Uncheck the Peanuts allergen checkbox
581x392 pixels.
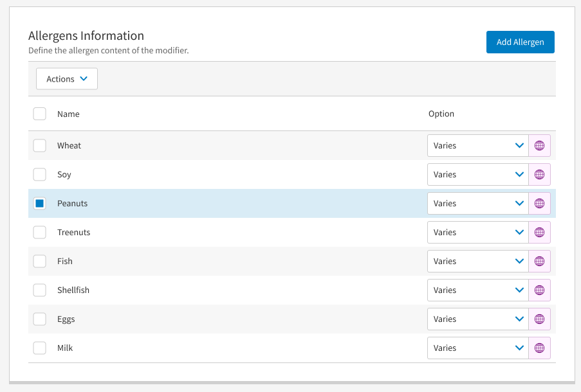click(39, 203)
